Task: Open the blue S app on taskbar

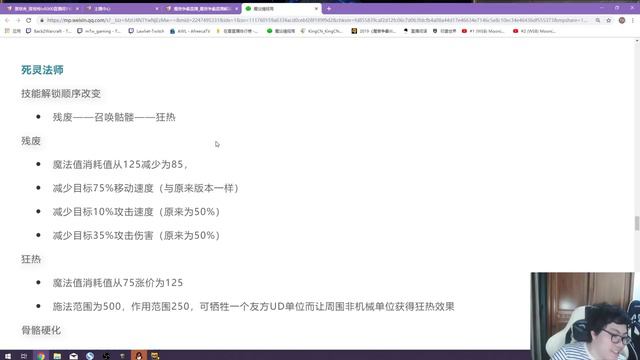Action: pyautogui.click(x=90, y=356)
